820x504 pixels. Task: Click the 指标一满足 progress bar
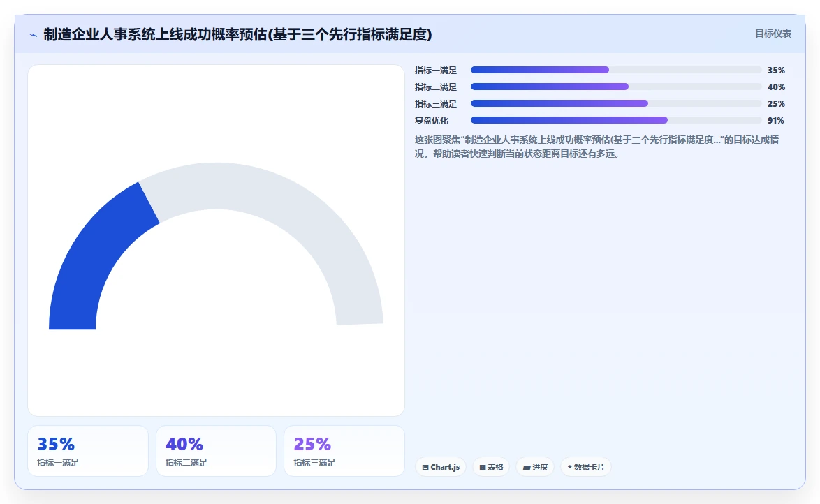click(x=616, y=70)
